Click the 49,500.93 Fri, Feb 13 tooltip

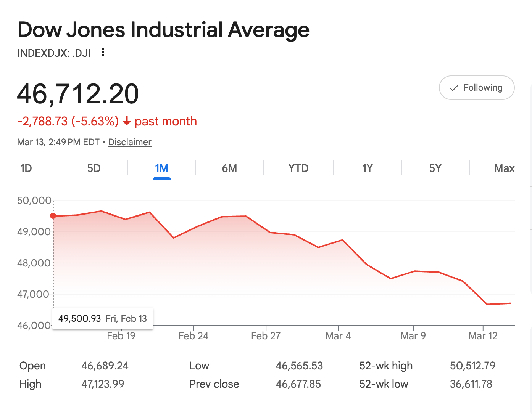coord(103,319)
